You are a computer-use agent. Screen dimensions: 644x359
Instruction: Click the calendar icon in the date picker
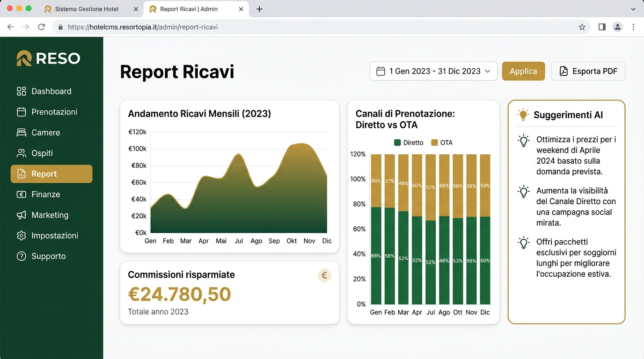tap(381, 71)
